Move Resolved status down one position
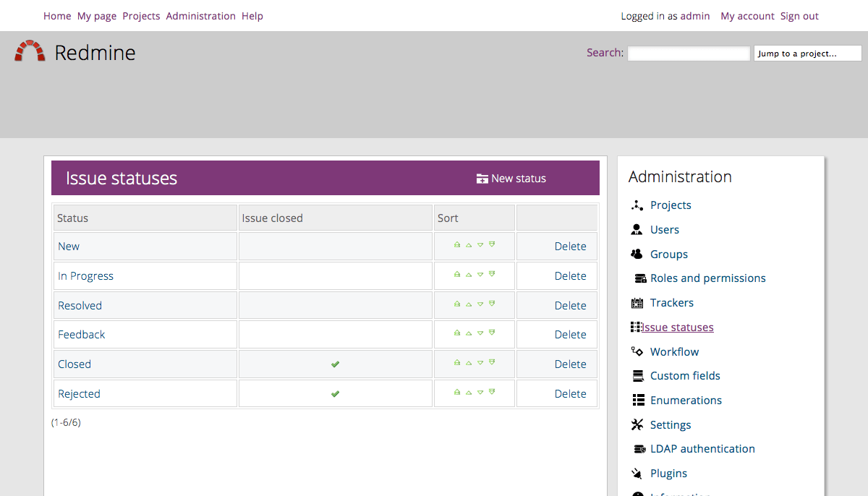Viewport: 868px width, 496px height. pos(480,304)
